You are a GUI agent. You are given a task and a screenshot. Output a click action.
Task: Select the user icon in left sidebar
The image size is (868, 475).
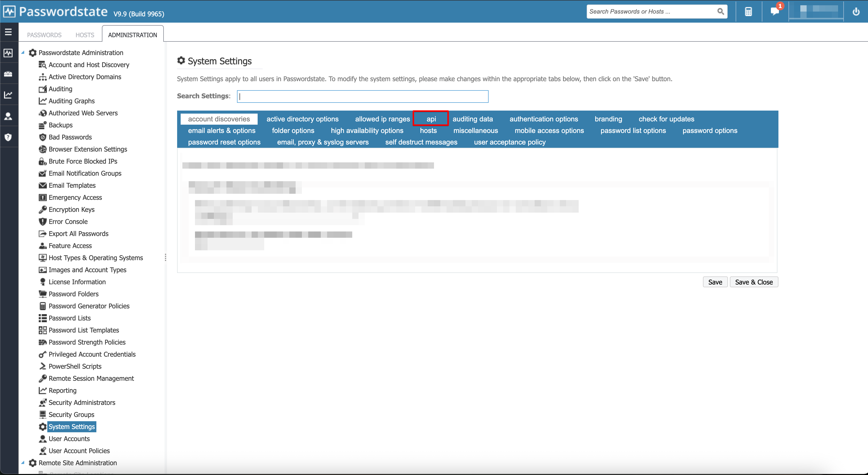pos(8,116)
